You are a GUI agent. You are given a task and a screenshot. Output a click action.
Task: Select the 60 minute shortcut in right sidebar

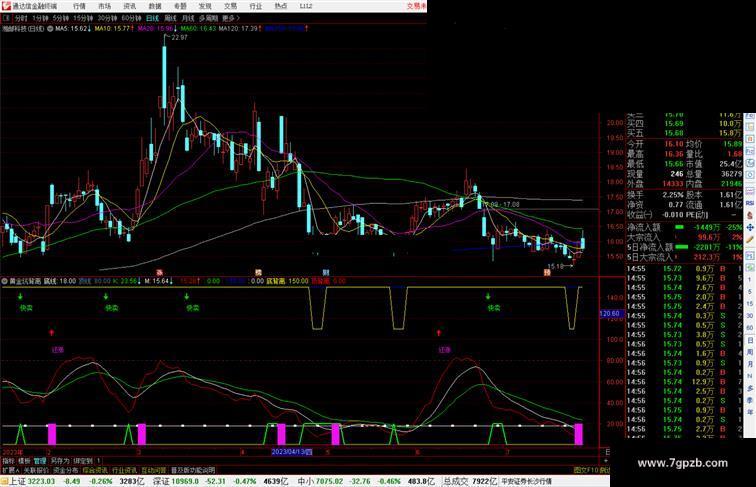point(750,328)
